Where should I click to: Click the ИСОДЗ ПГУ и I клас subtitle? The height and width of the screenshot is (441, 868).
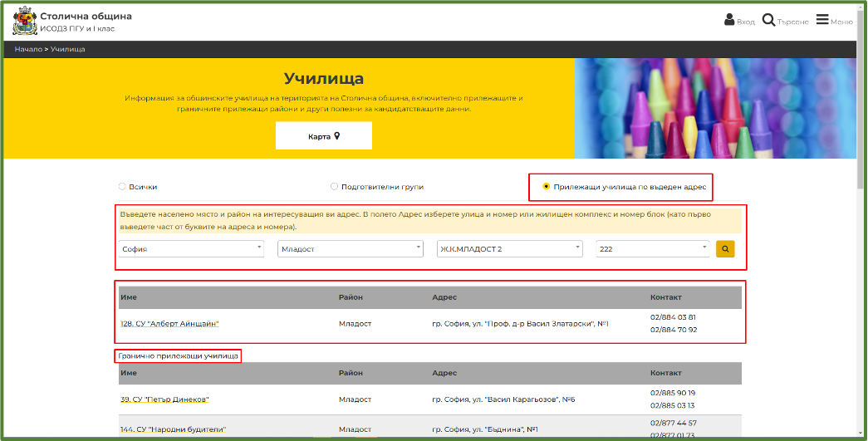77,29
